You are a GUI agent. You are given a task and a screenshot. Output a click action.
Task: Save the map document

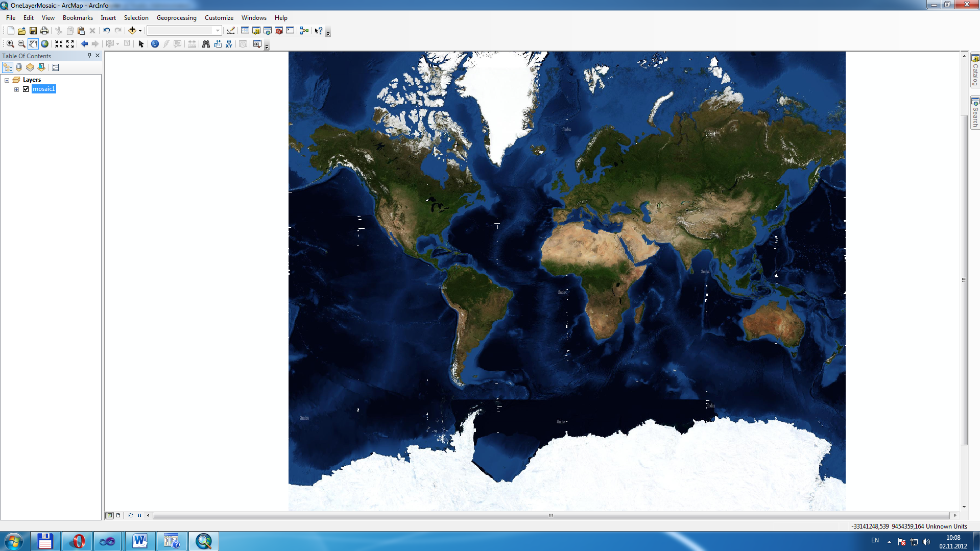pyautogui.click(x=33, y=31)
